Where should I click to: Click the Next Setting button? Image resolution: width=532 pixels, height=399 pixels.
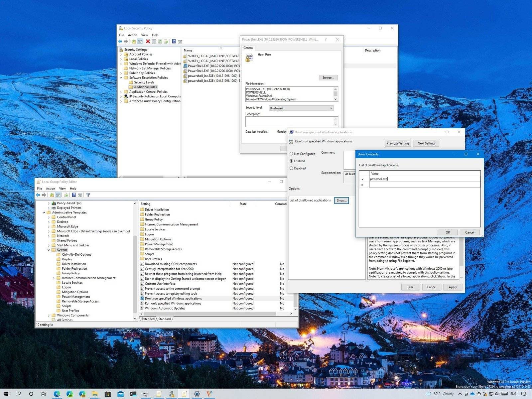(426, 143)
